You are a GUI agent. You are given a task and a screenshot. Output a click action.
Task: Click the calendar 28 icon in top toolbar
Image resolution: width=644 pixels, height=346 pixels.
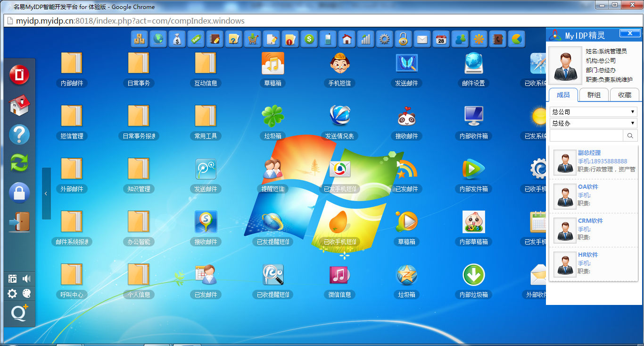(441, 39)
